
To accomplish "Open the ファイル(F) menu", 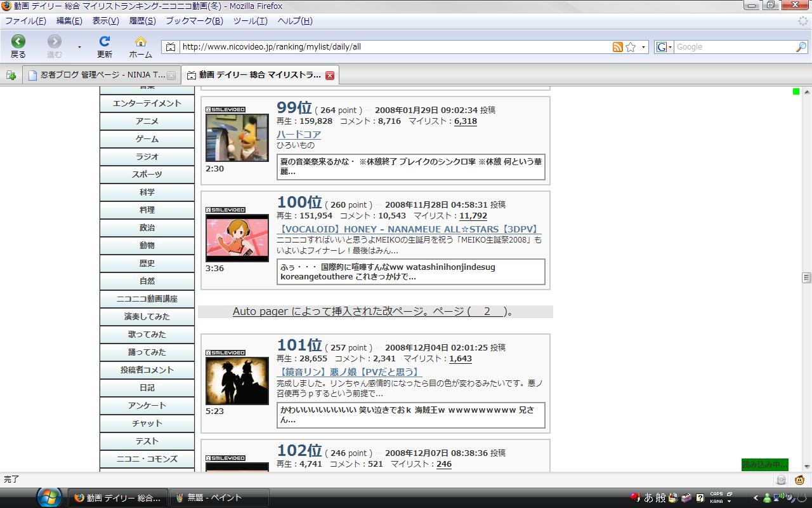I will pyautogui.click(x=25, y=21).
